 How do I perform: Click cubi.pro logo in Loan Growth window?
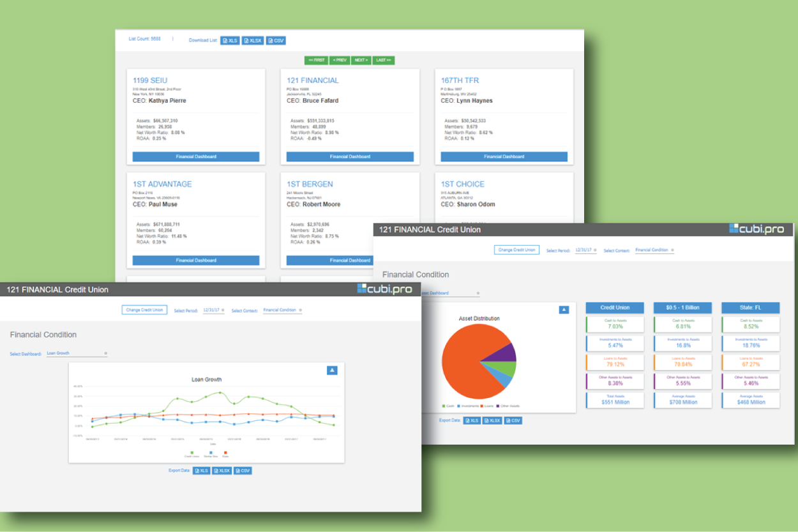click(384, 289)
